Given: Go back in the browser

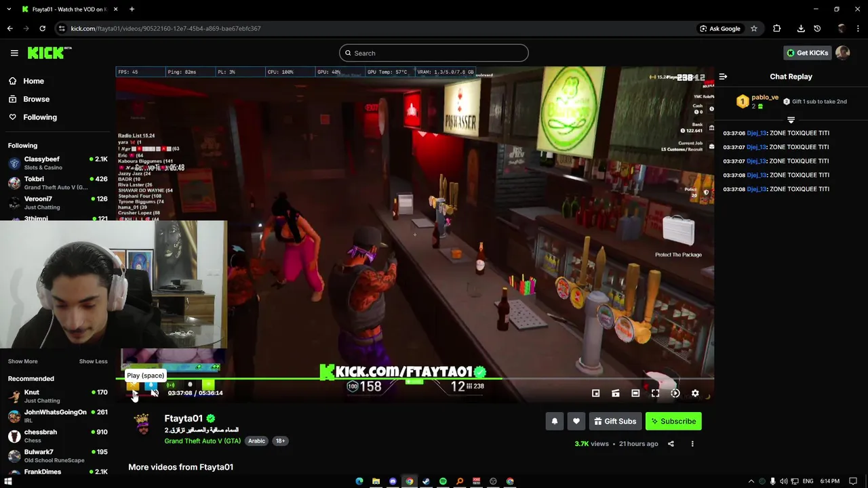Looking at the screenshot, I should pyautogui.click(x=10, y=28).
